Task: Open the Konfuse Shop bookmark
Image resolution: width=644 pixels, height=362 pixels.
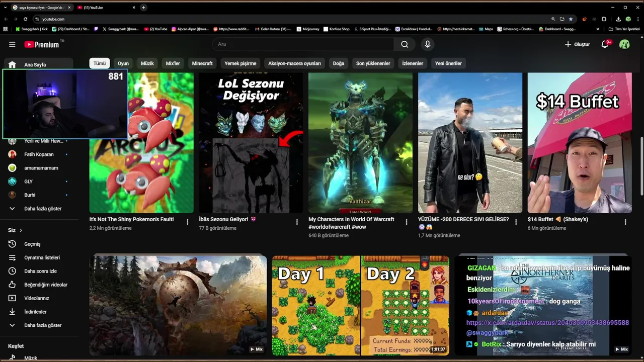Action: [336, 29]
